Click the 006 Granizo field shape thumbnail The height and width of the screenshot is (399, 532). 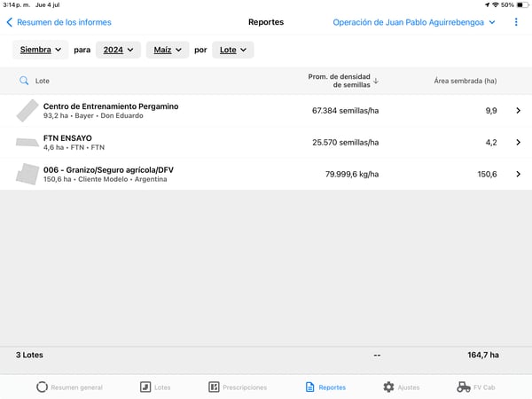(27, 174)
